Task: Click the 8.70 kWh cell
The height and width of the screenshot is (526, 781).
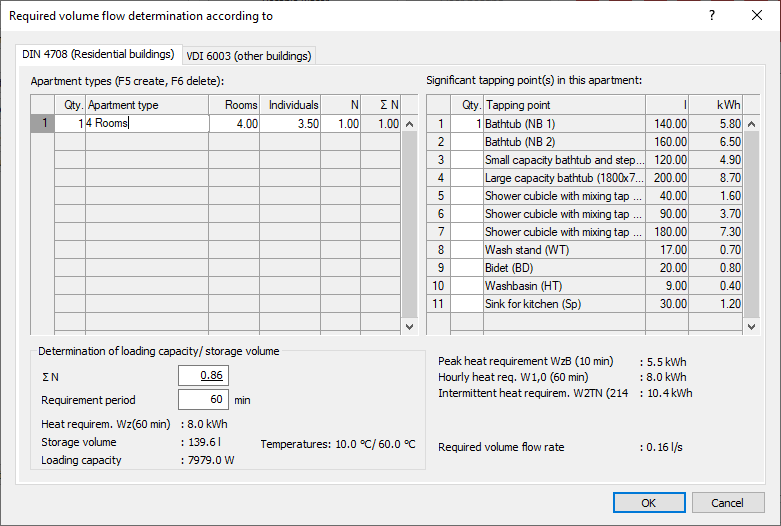Action: [715, 177]
